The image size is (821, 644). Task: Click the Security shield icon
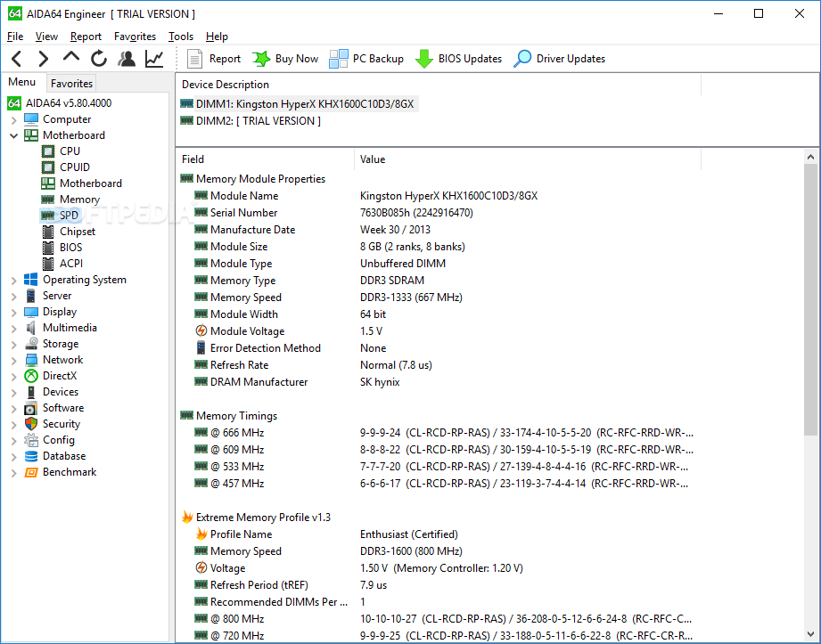coord(31,424)
